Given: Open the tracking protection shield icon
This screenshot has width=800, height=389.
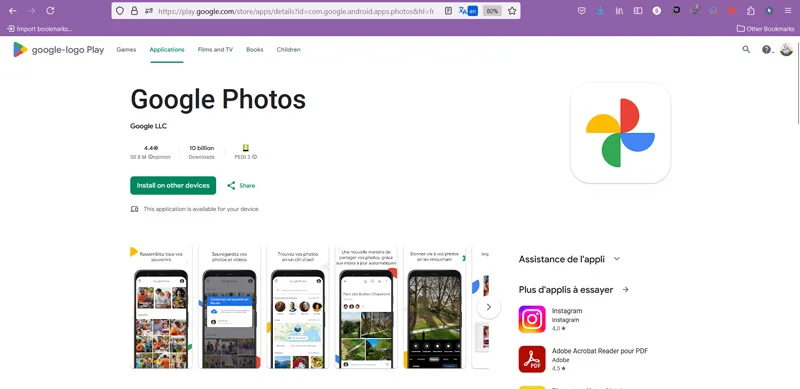Looking at the screenshot, I should (120, 11).
